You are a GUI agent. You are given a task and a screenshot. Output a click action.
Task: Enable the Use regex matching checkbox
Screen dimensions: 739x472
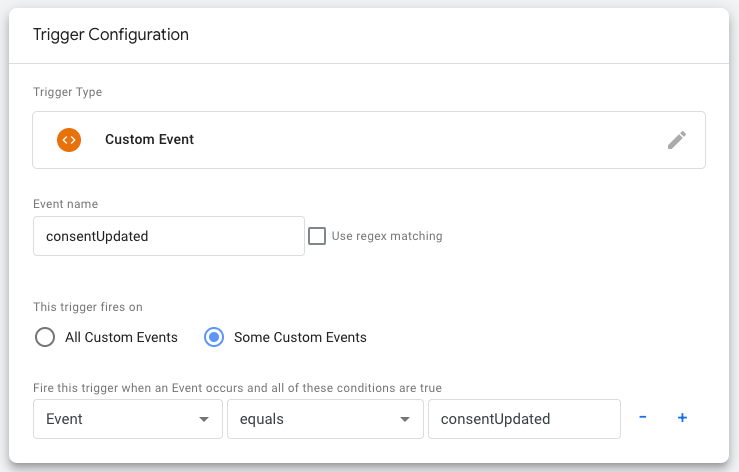click(x=317, y=236)
